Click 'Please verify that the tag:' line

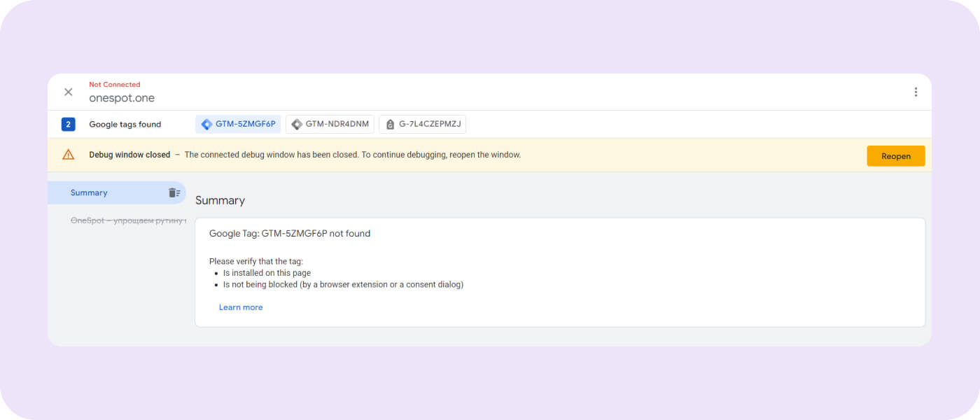(x=256, y=261)
